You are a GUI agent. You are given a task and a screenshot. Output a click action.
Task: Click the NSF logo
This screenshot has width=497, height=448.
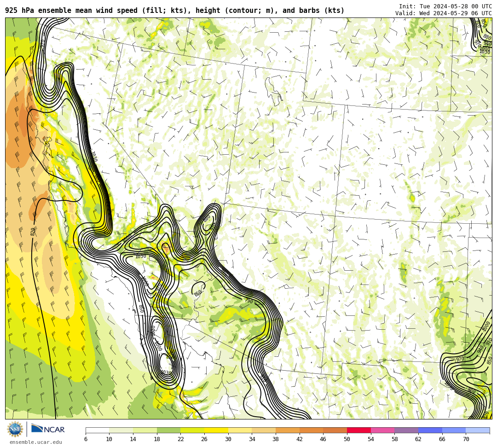(15, 429)
